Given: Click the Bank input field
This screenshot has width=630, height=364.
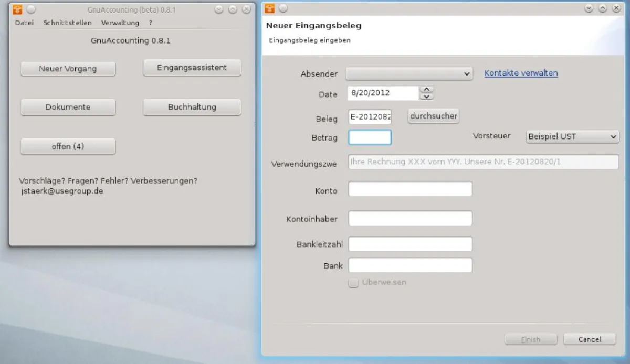Looking at the screenshot, I should (x=411, y=265).
